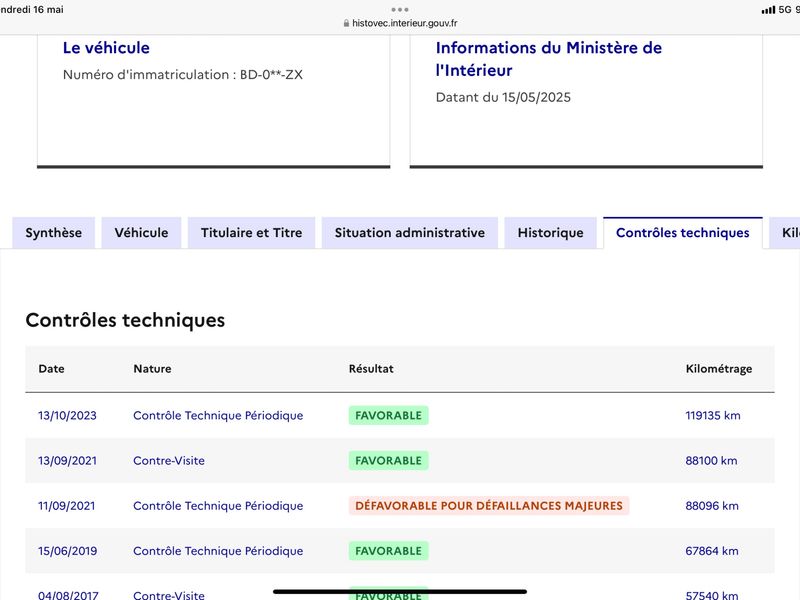Open the three-dot multitasking menu at top
Image resolution: width=800 pixels, height=600 pixels.
[400, 10]
